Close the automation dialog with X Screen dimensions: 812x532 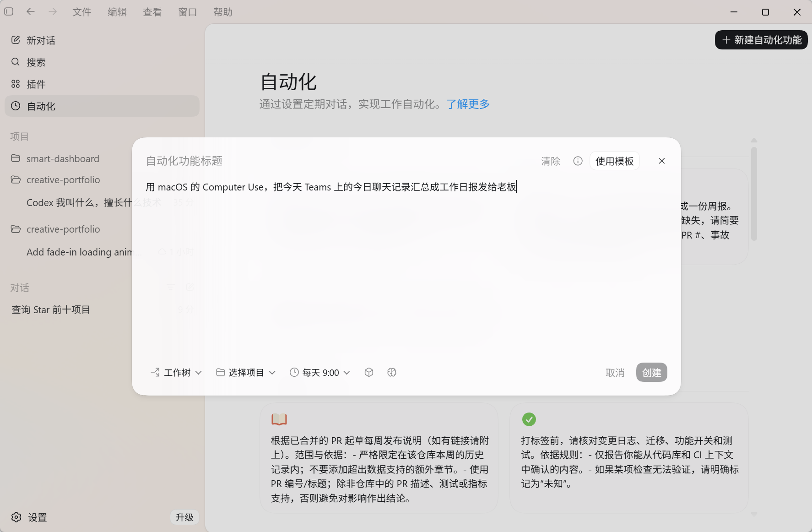click(x=662, y=161)
